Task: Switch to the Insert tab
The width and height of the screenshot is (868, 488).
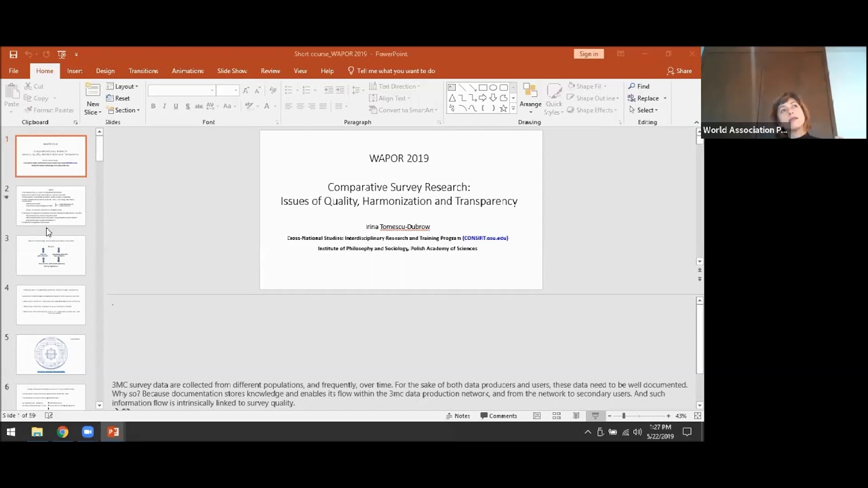Action: point(75,70)
